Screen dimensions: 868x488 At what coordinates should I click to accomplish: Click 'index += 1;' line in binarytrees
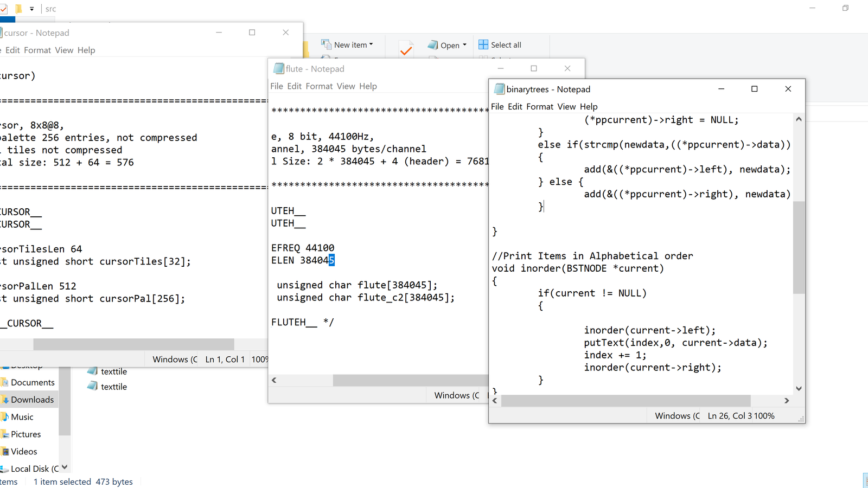[x=615, y=355]
